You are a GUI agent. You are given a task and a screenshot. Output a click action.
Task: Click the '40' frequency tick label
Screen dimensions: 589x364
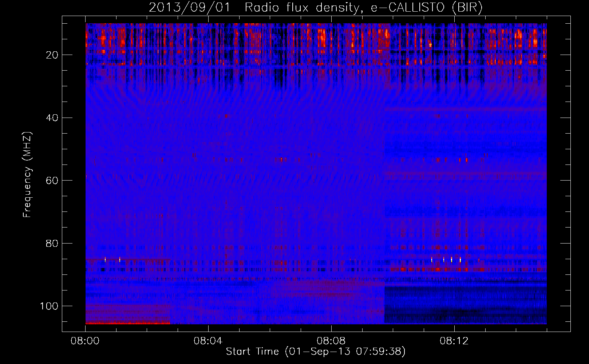52,118
